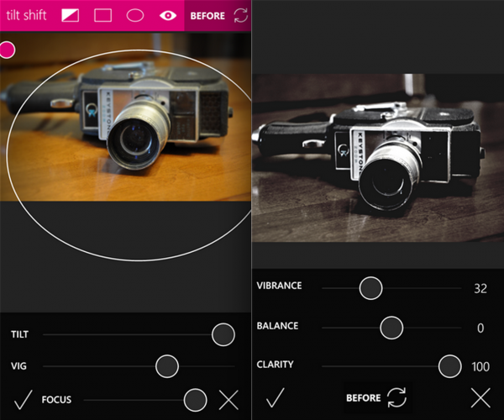Click the VIG slider handle
The height and width of the screenshot is (420, 504).
pyautogui.click(x=167, y=366)
